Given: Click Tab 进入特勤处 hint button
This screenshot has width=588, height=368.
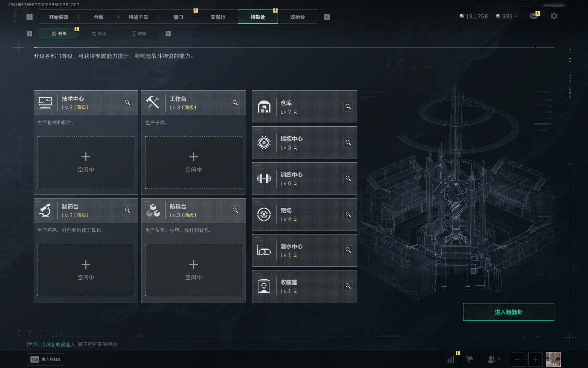Looking at the screenshot, I should (45, 359).
